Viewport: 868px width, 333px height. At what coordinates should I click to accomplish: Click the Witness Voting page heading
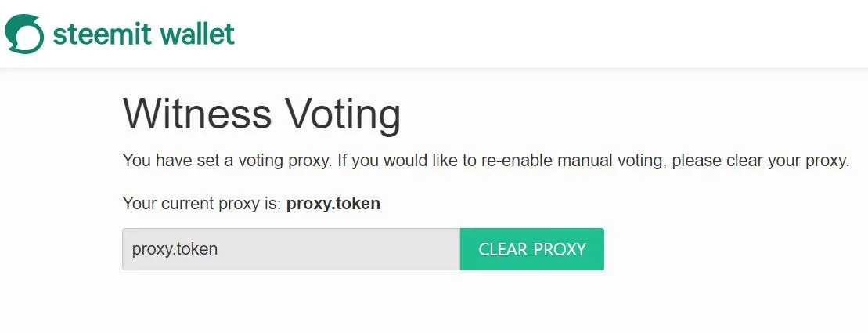pyautogui.click(x=261, y=114)
